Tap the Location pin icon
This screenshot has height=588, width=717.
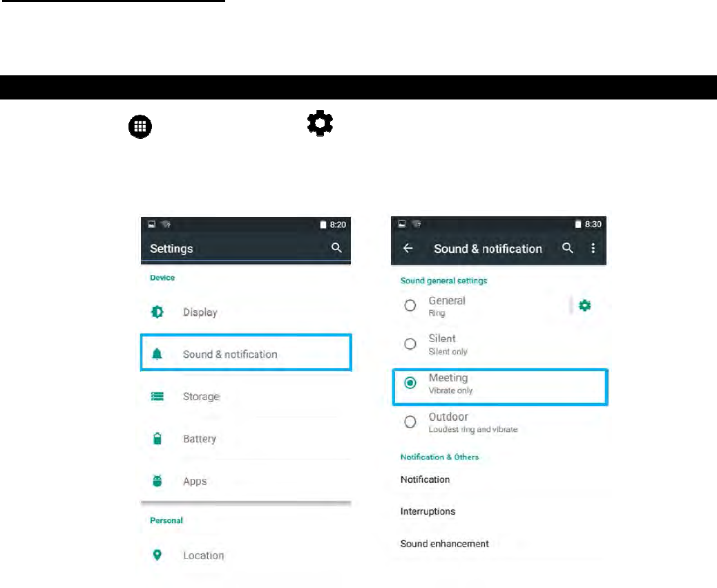157,555
